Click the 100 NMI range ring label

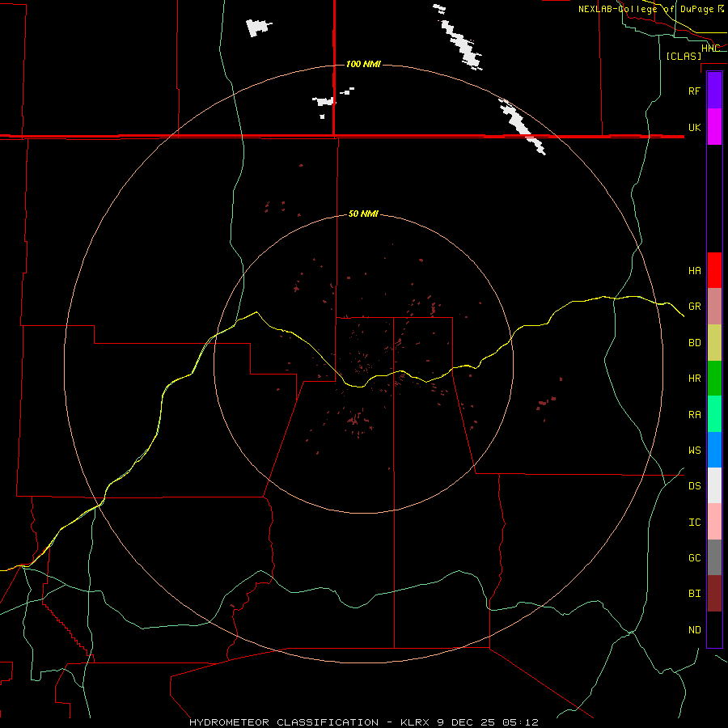(363, 64)
